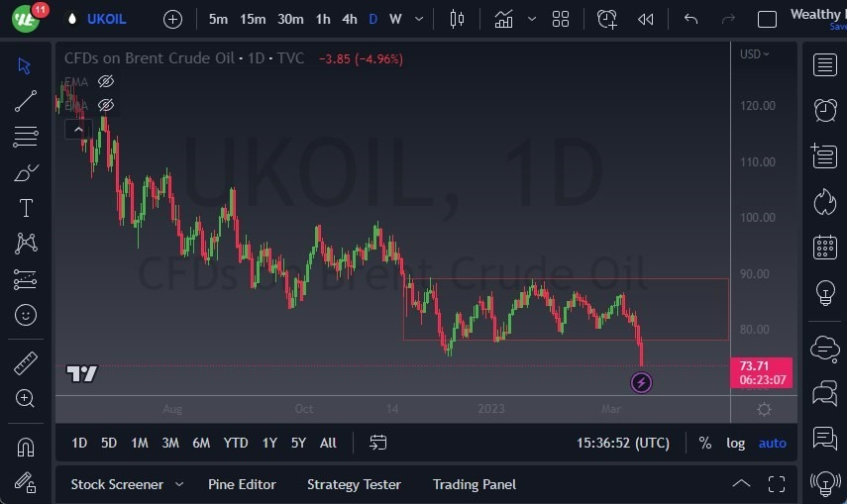Set chart range to YTD

point(236,443)
